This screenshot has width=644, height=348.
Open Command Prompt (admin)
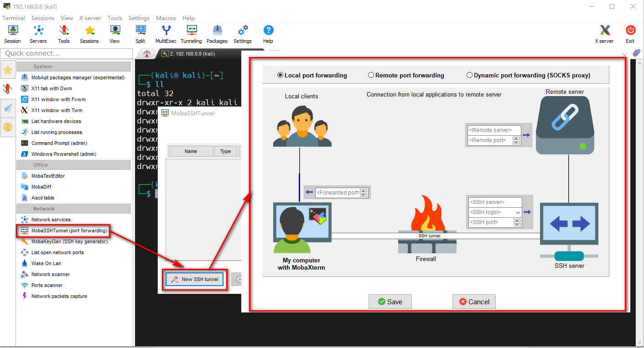pyautogui.click(x=55, y=143)
